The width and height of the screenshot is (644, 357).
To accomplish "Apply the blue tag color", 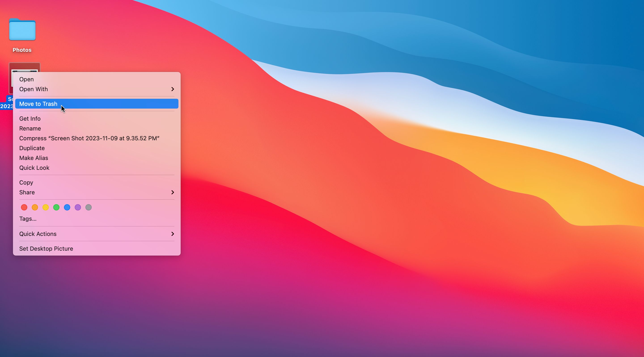I will coord(67,207).
